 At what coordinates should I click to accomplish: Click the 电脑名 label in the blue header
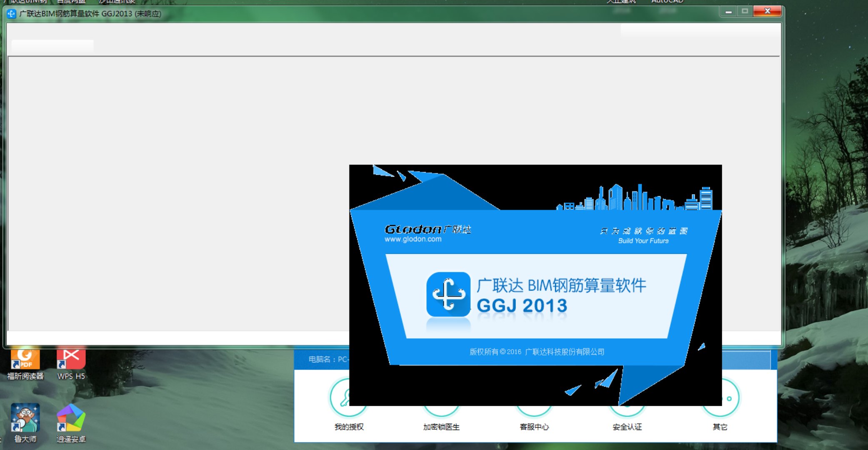coord(328,359)
